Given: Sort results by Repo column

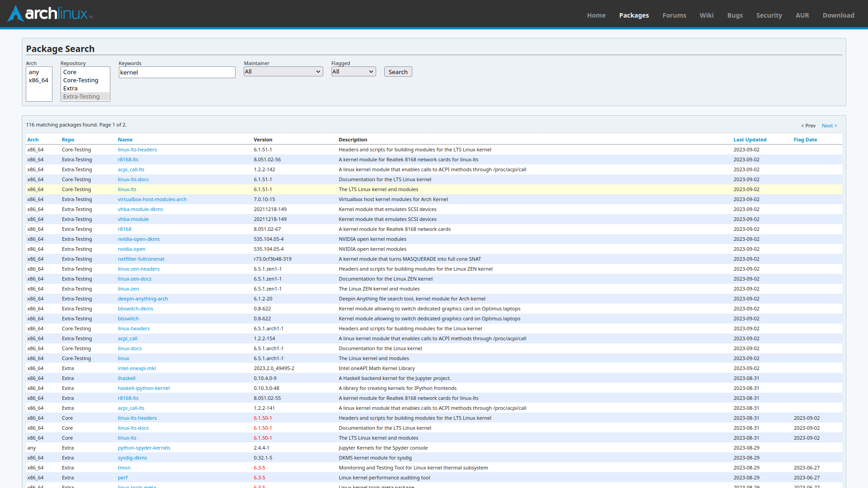Looking at the screenshot, I should 68,140.
